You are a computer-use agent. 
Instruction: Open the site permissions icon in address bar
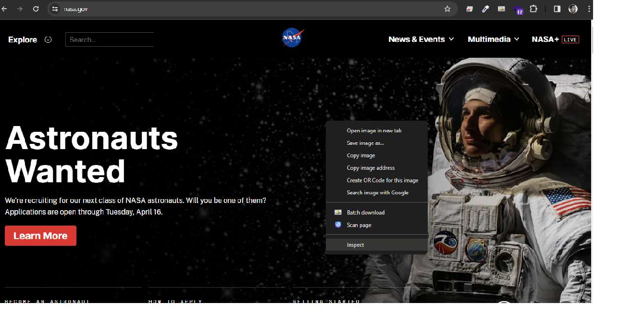(x=54, y=9)
